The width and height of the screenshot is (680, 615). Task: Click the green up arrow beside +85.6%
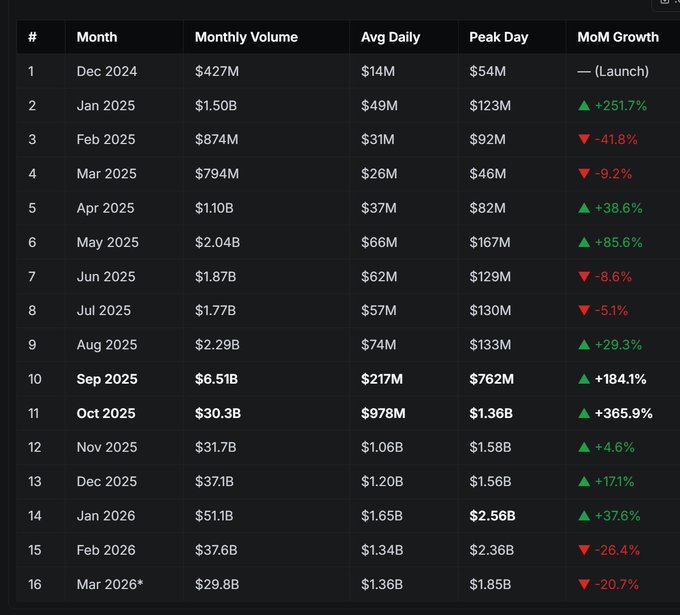point(584,242)
